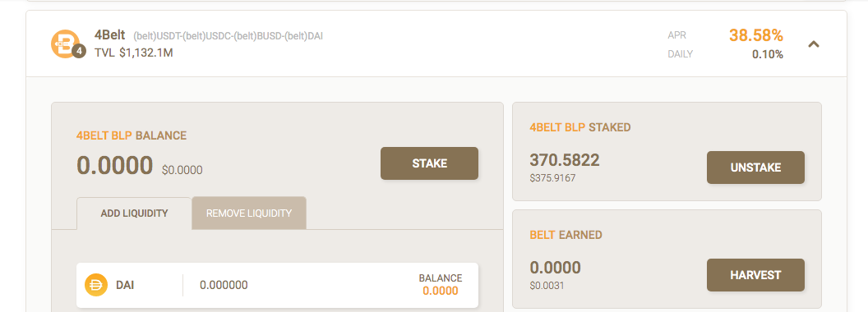Click the DAI balance value 0.0000

[x=440, y=291]
